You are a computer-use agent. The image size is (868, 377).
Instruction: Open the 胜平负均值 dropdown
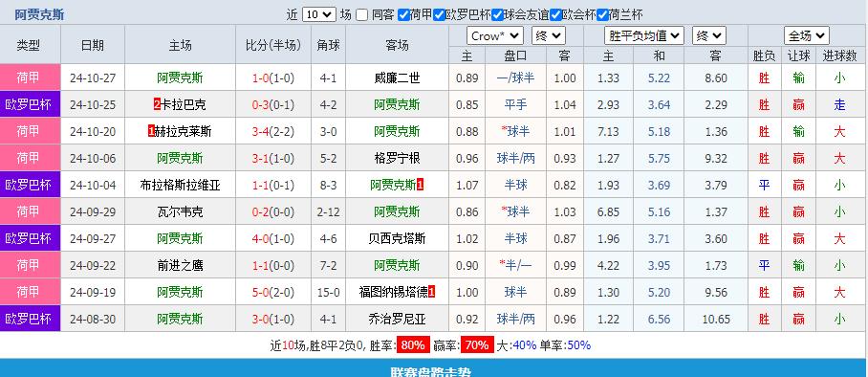coord(643,36)
